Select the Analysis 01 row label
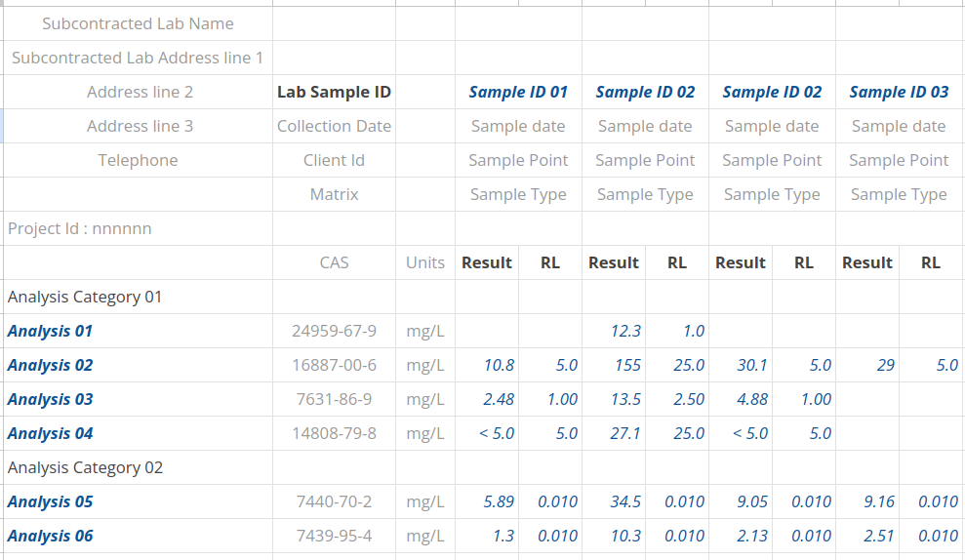This screenshot has width=965, height=560. click(x=50, y=331)
